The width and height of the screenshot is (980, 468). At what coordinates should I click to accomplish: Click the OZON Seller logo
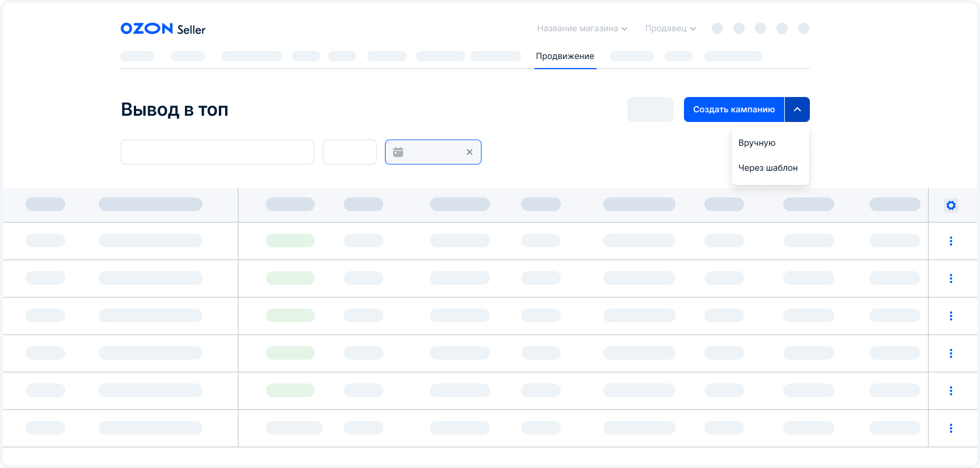(163, 29)
